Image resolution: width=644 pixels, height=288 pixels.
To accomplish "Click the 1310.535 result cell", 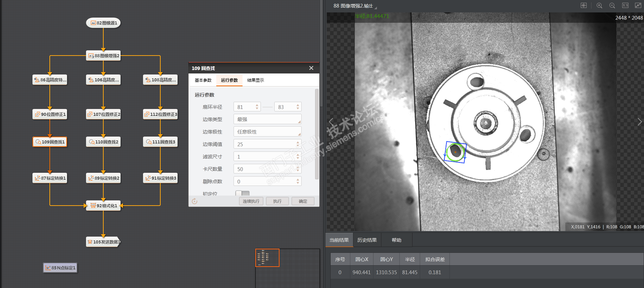I will click(x=387, y=272).
